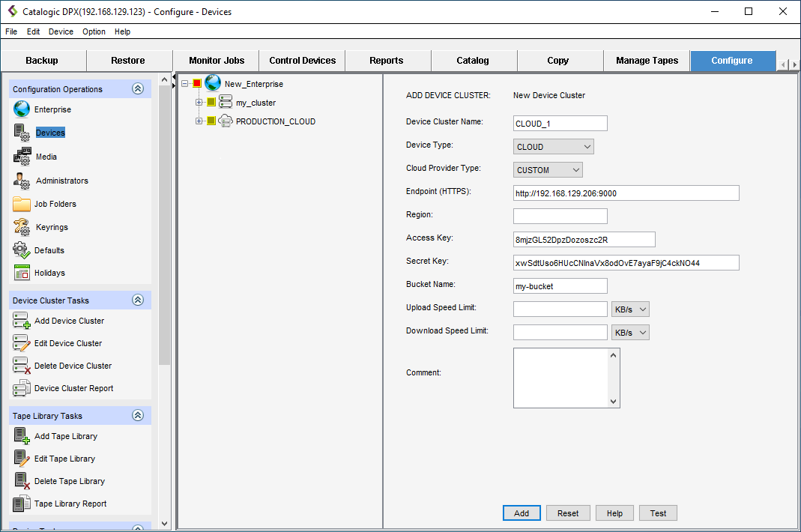Click the Device Cluster Report icon
Viewport: 801px width, 532px height.
point(22,388)
